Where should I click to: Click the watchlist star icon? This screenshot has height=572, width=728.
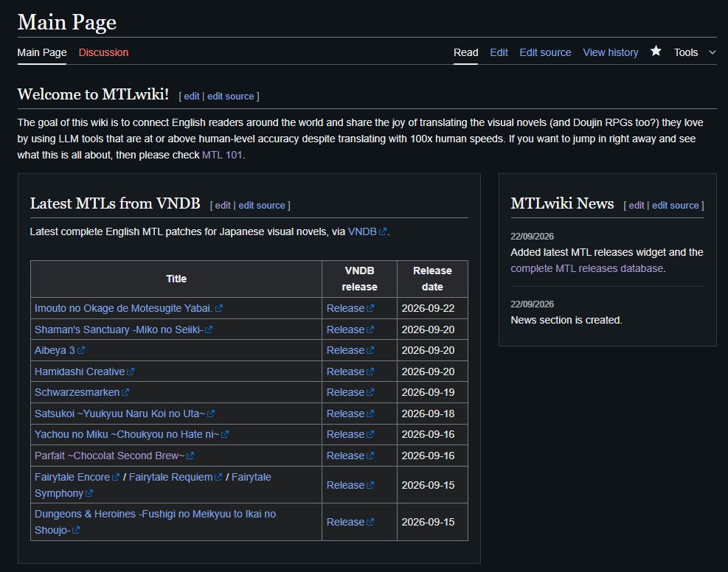(656, 51)
